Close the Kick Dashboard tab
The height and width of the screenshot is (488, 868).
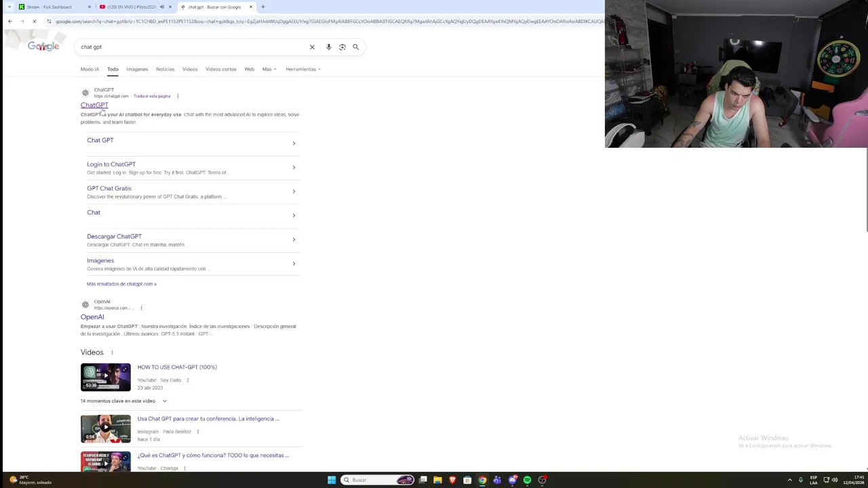point(90,7)
